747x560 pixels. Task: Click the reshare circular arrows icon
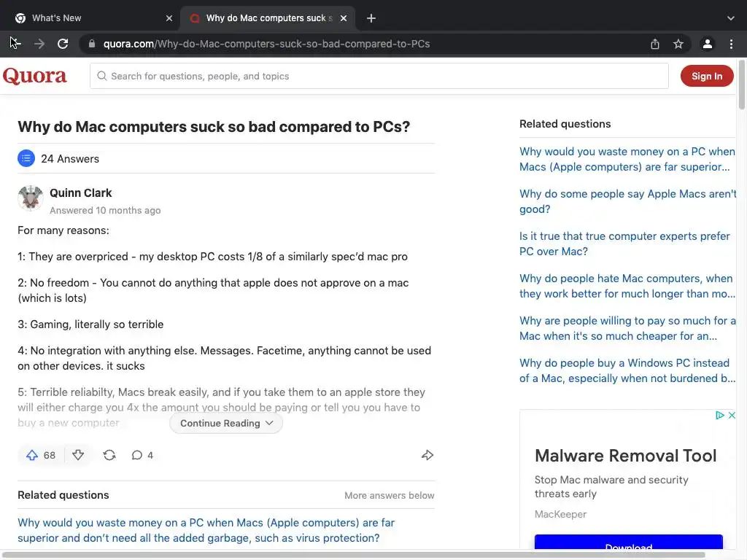click(x=109, y=455)
